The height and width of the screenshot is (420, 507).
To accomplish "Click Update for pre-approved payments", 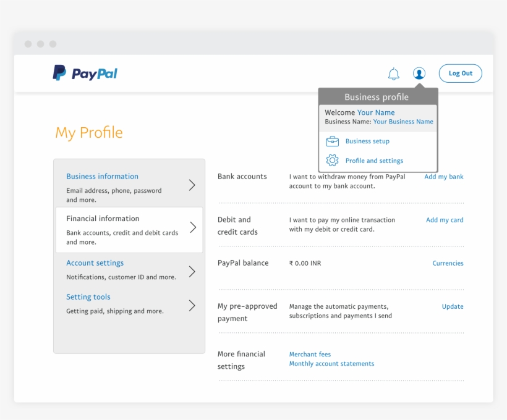I will tap(453, 306).
